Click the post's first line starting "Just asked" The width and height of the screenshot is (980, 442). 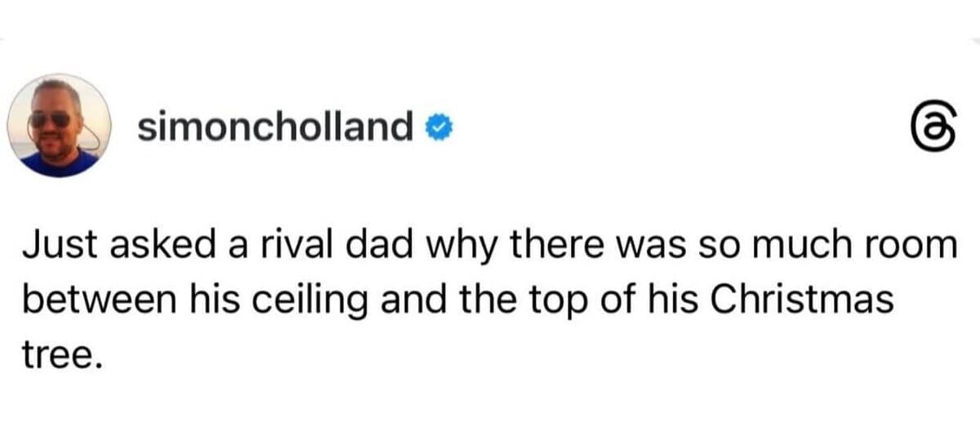pyautogui.click(x=488, y=245)
